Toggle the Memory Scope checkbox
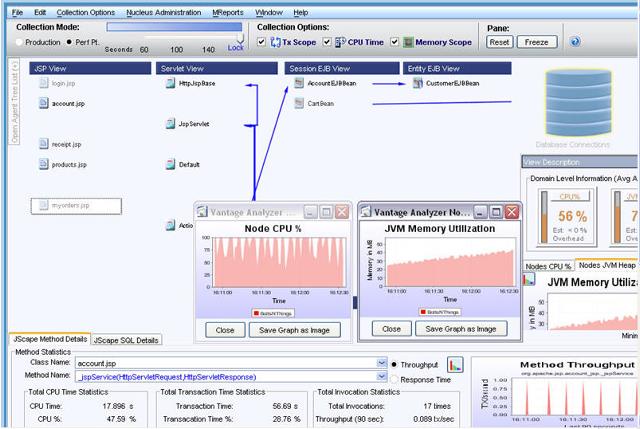640x429 pixels. click(x=394, y=42)
